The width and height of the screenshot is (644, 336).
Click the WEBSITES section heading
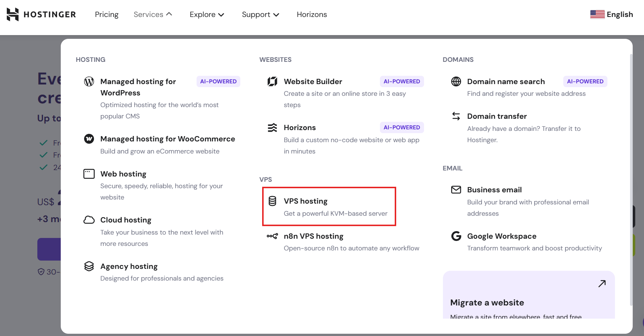pos(275,60)
